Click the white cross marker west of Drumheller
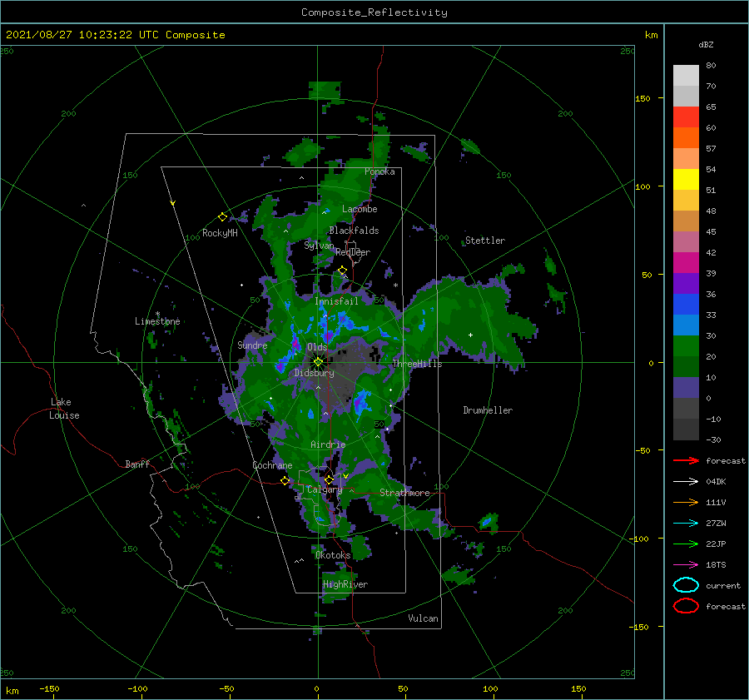 (x=470, y=335)
